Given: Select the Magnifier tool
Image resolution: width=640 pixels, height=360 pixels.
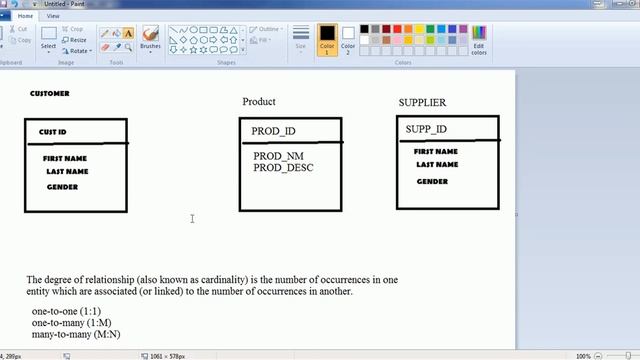Looking at the screenshot, I should pos(128,47).
